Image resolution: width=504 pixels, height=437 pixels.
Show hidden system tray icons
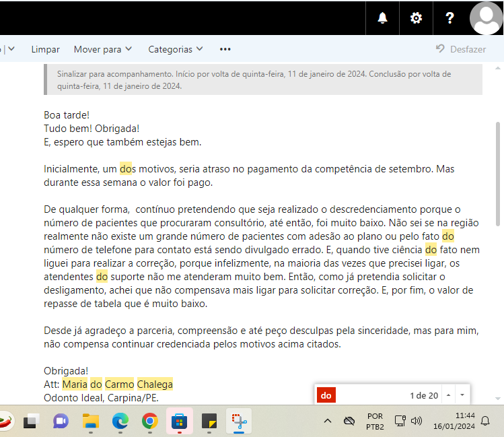[328, 421]
